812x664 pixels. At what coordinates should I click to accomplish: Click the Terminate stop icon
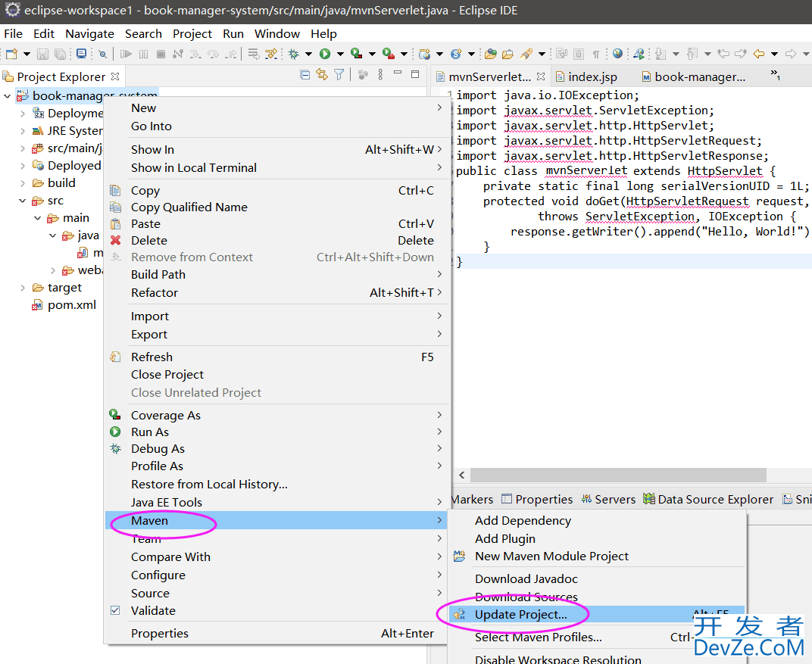[161, 54]
